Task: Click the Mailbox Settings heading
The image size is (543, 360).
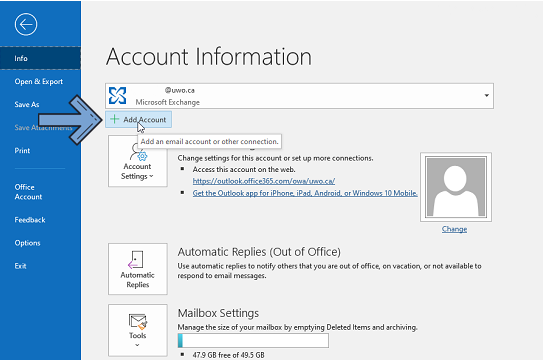Action: click(x=218, y=313)
